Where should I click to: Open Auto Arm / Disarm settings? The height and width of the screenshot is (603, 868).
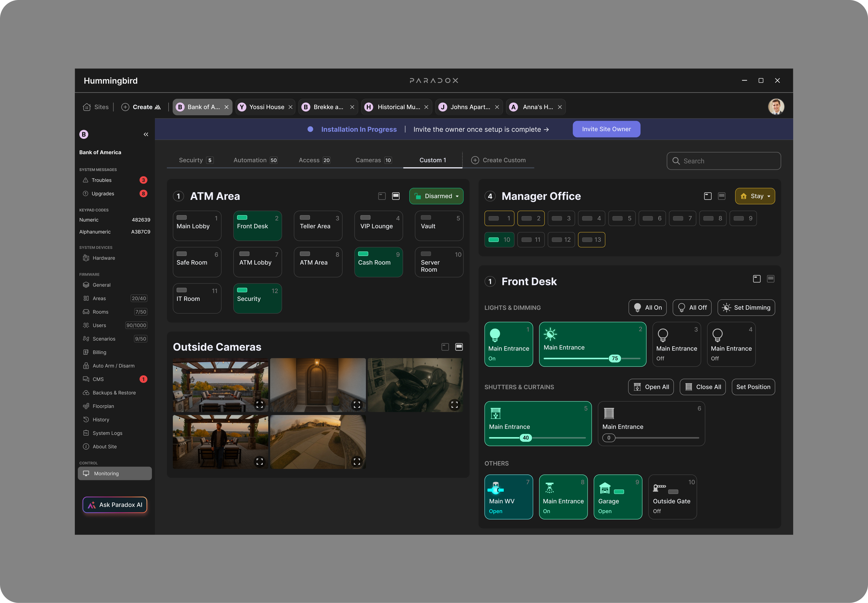115,366
